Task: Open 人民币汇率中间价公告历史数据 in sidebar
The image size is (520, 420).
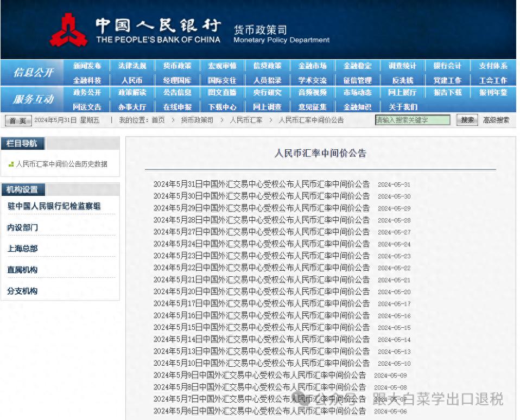Action: (x=61, y=164)
